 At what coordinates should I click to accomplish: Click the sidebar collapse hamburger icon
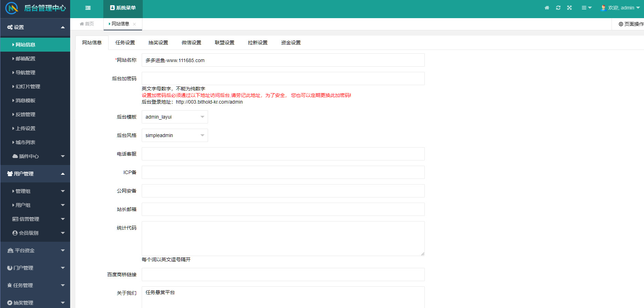(x=88, y=8)
